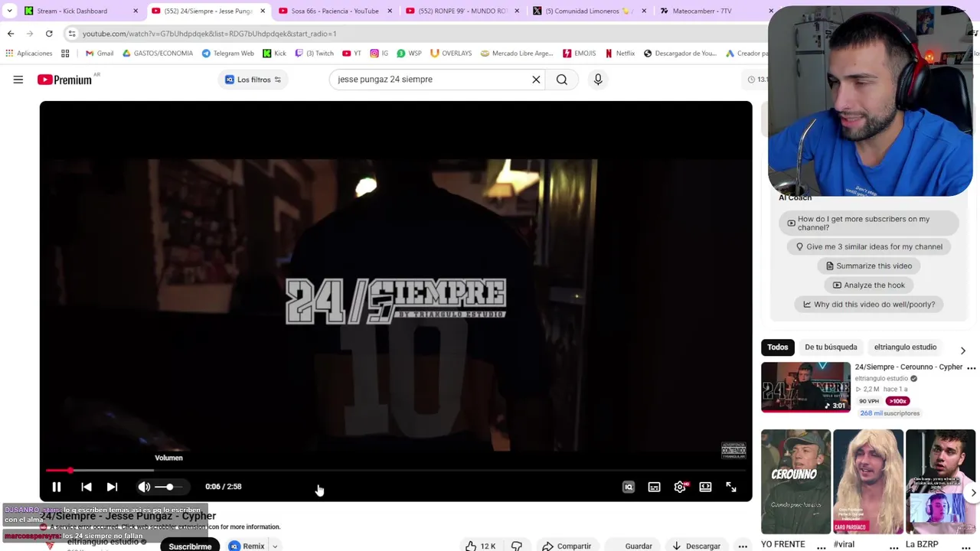Toggle subtitles in the video player
The height and width of the screenshot is (551, 980).
tap(654, 487)
